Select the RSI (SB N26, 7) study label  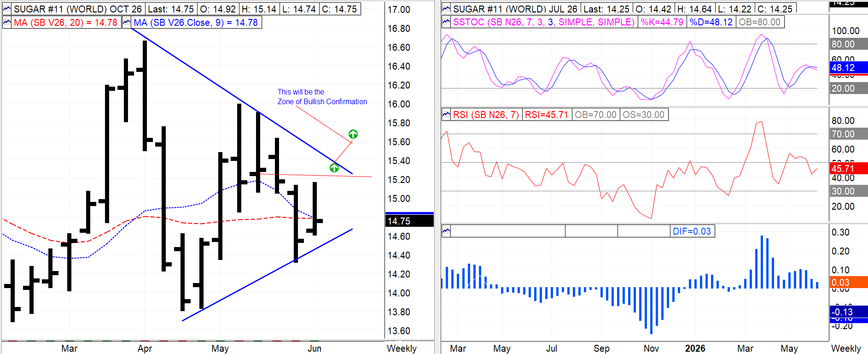click(x=486, y=115)
